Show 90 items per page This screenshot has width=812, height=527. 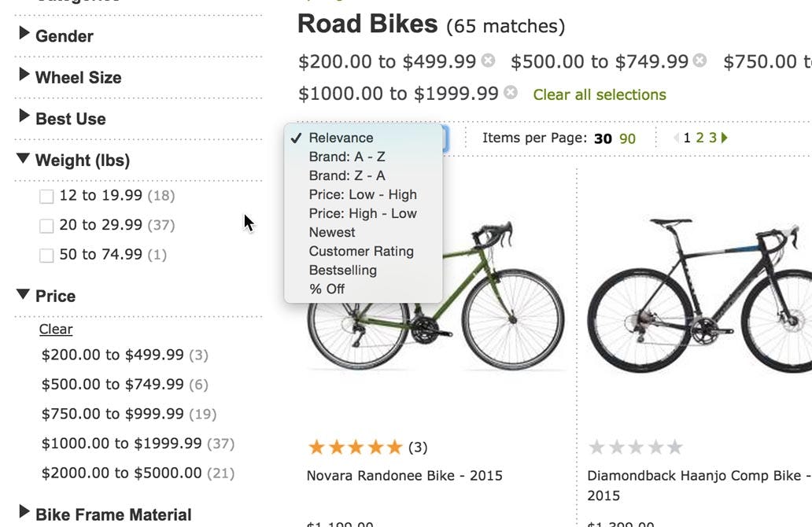click(627, 138)
